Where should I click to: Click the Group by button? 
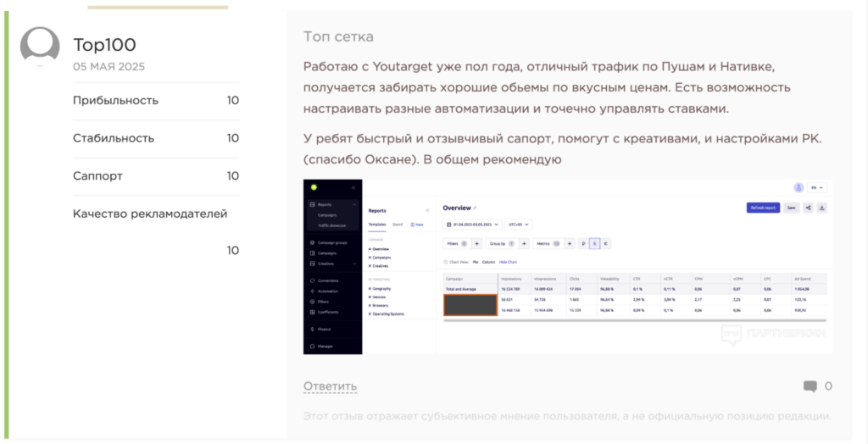click(x=502, y=243)
